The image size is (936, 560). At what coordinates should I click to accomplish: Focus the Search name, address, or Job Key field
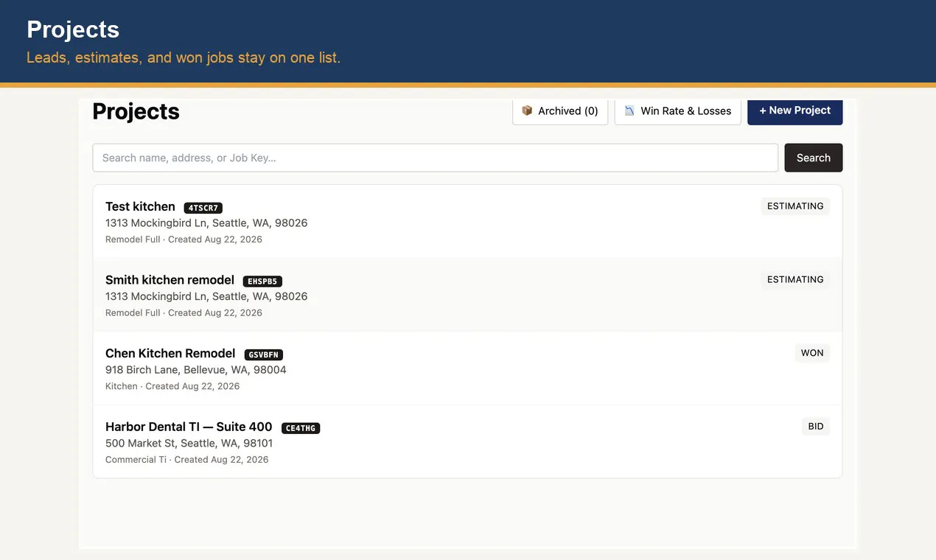(436, 158)
